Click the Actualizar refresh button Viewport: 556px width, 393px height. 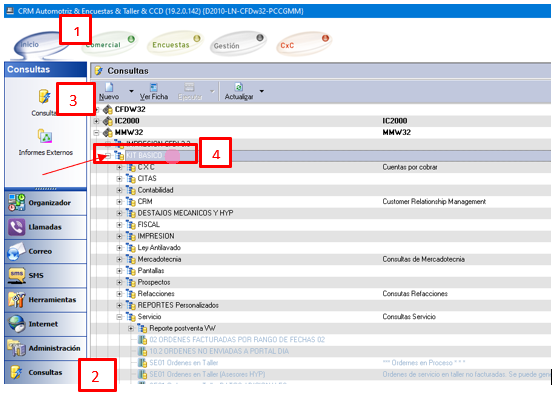point(239,92)
